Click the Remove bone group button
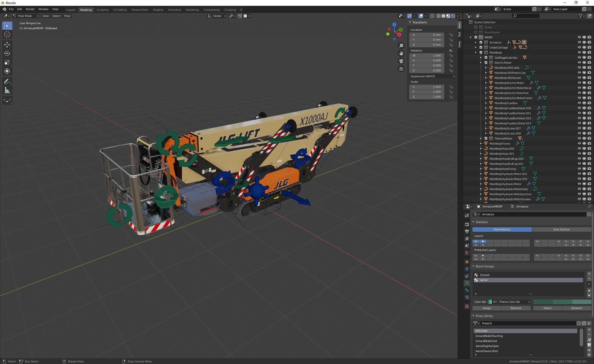The width and height of the screenshot is (594, 364). coord(516,308)
